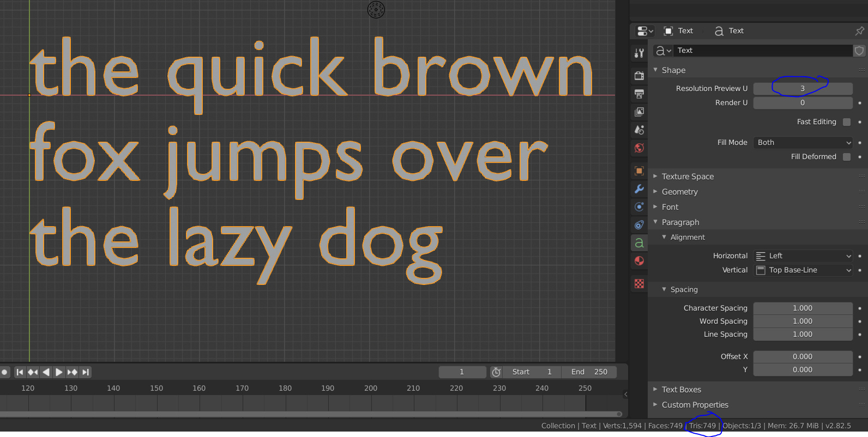
Task: Expand the Geometry panel
Action: (x=679, y=192)
